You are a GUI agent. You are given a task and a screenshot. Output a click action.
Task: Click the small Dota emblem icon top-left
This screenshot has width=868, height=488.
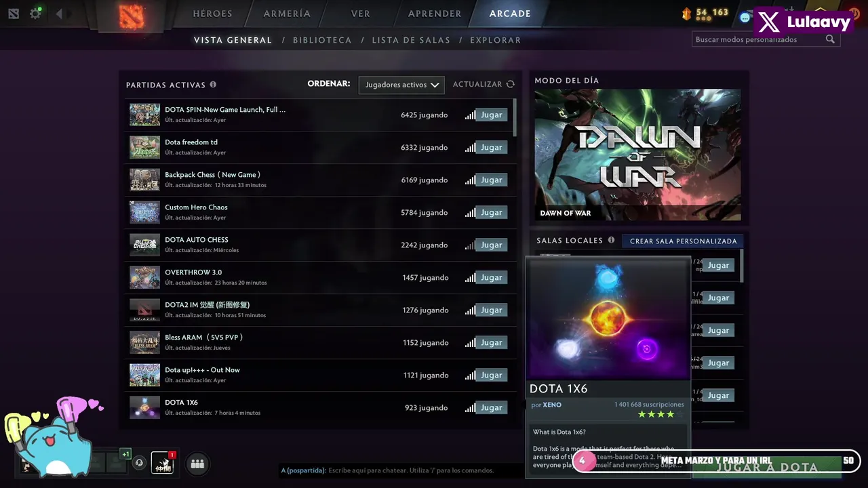click(x=14, y=14)
